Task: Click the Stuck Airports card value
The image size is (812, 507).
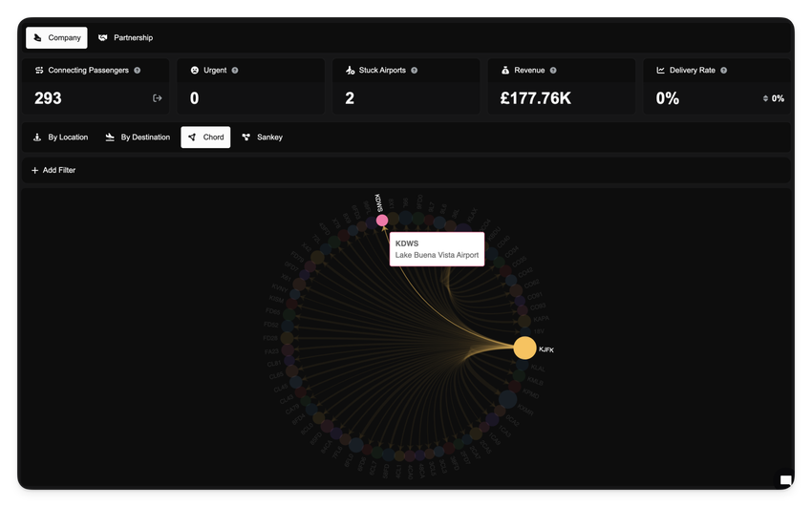Action: tap(350, 98)
